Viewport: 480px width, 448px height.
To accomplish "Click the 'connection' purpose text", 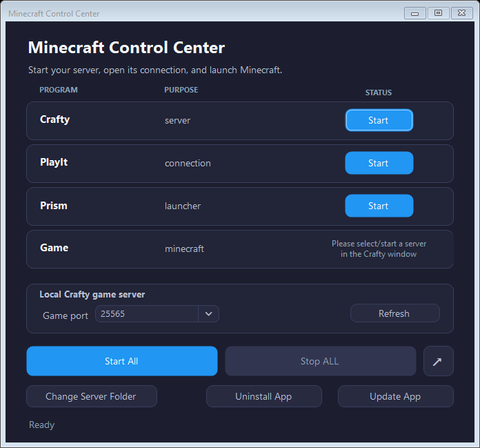I will [x=188, y=164].
